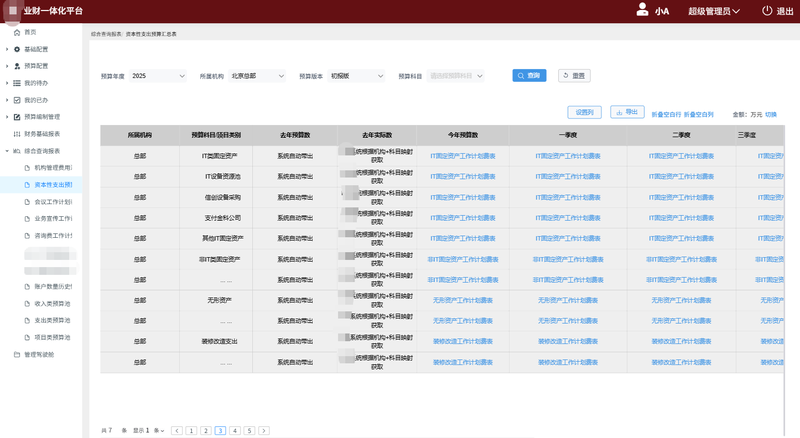
Task: Open 会议工作计划 report in sidebar
Action: click(53, 201)
